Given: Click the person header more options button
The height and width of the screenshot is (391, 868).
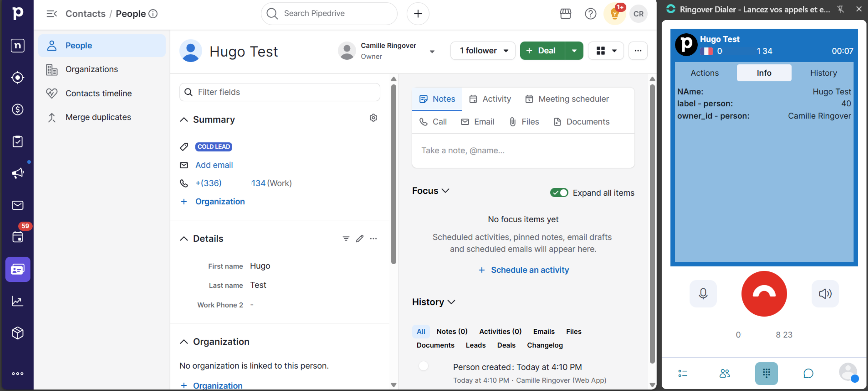Looking at the screenshot, I should coord(638,51).
